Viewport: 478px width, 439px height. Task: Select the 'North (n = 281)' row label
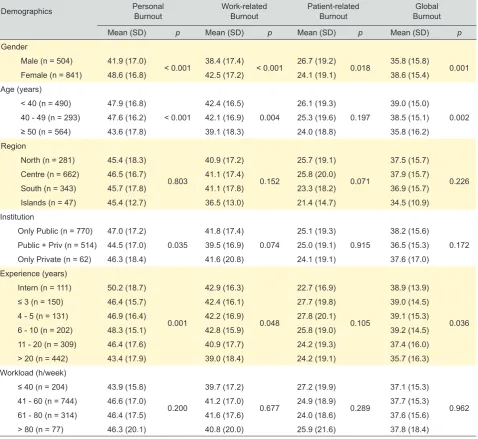(48, 160)
